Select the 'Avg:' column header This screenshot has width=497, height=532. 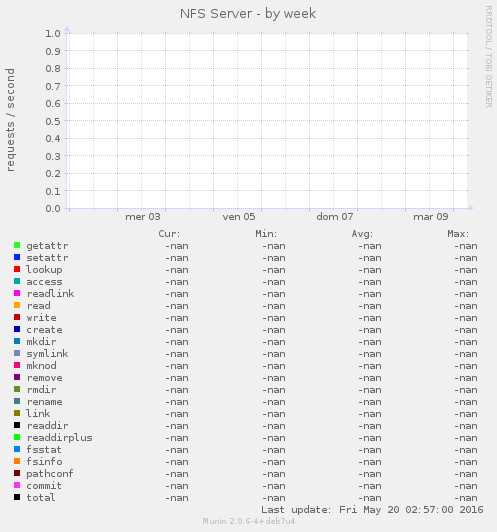(362, 234)
